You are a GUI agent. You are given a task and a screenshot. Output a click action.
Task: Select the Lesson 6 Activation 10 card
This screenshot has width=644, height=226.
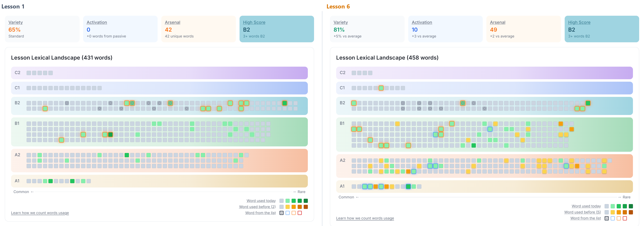(446, 29)
